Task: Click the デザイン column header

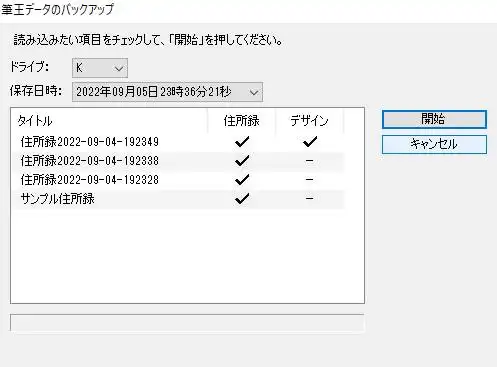Action: 310,121
